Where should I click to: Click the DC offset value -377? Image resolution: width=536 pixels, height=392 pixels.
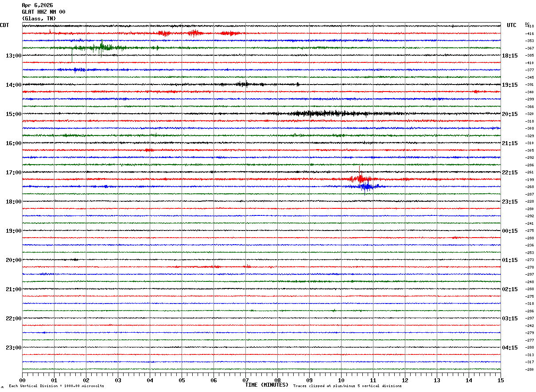tap(529, 70)
